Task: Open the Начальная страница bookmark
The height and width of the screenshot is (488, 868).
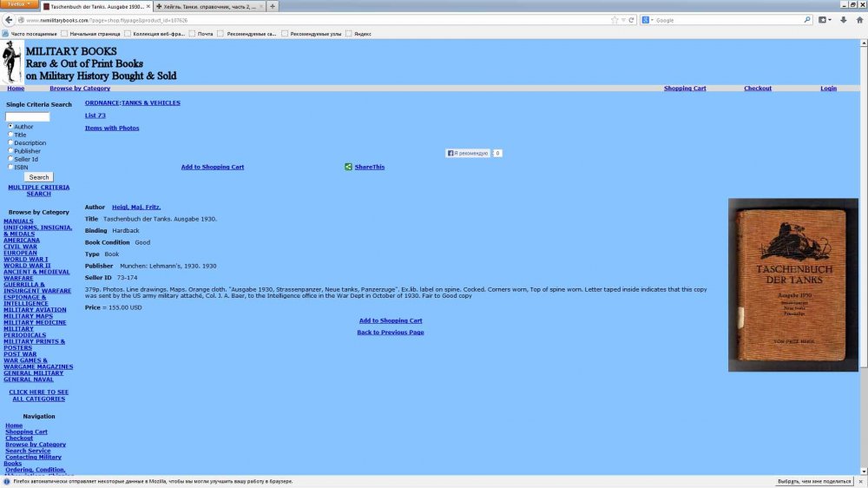Action: (x=90, y=34)
